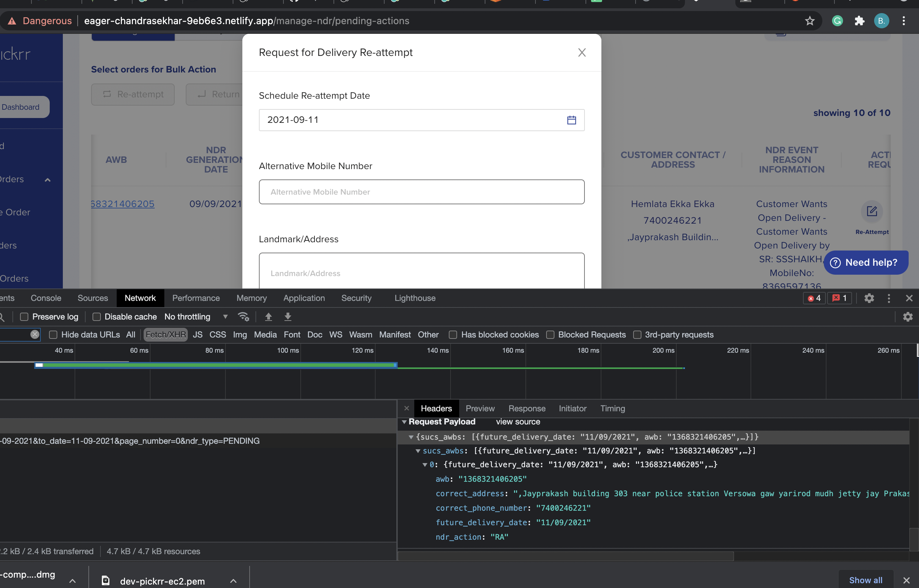Select the JS request type filter
The image size is (919, 588).
[x=197, y=334]
